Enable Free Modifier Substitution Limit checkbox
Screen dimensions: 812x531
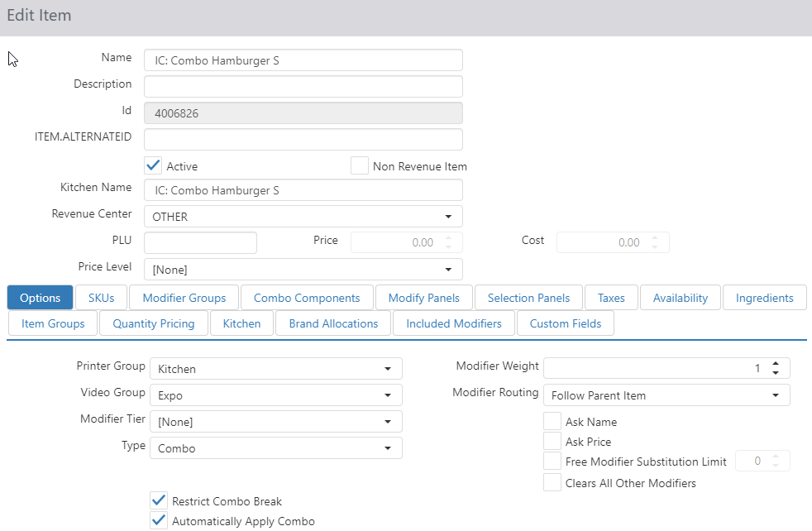pyautogui.click(x=552, y=461)
